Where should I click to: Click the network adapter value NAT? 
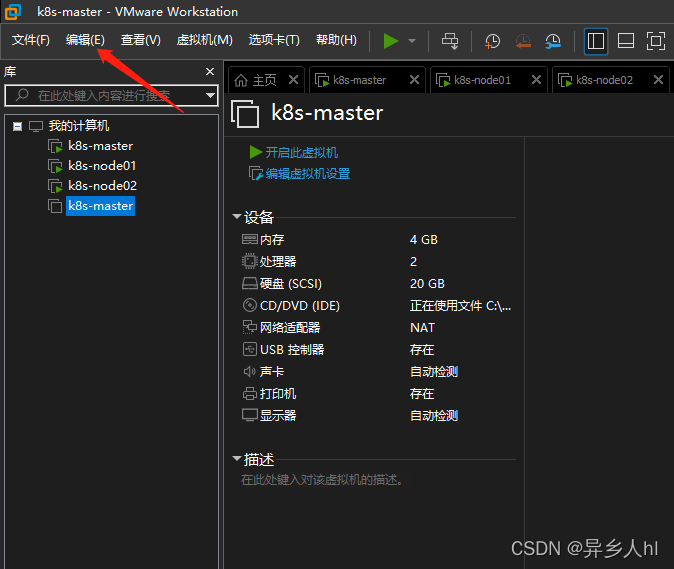click(422, 327)
